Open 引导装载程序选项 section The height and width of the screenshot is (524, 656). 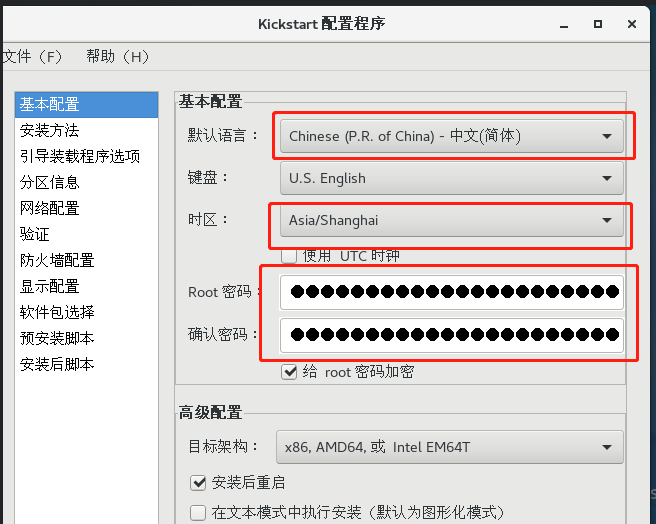point(87,157)
